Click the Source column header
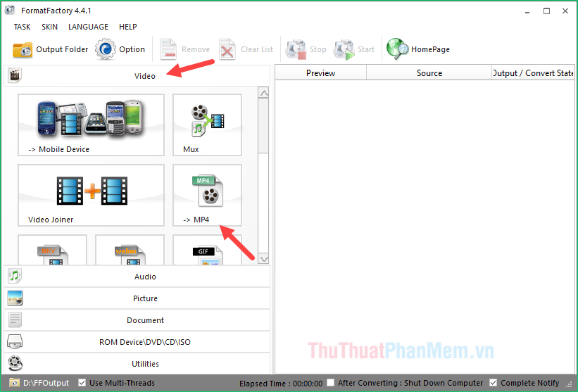 (429, 73)
